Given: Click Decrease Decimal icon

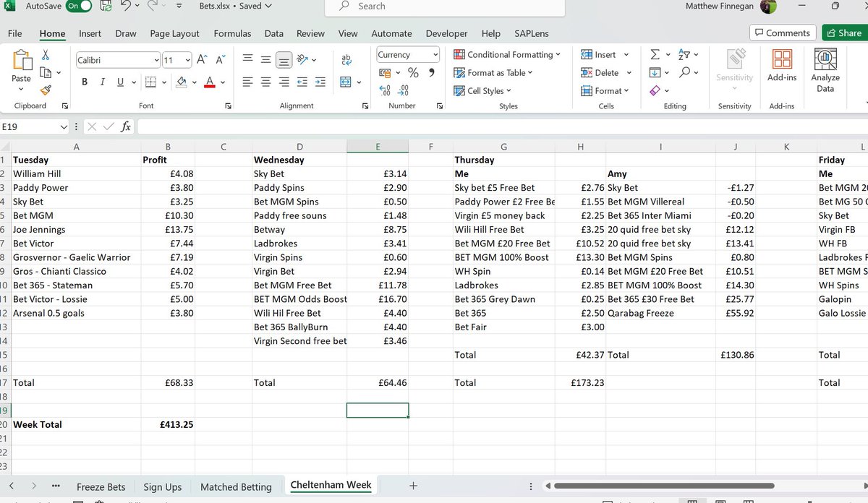Looking at the screenshot, I should (x=403, y=90).
